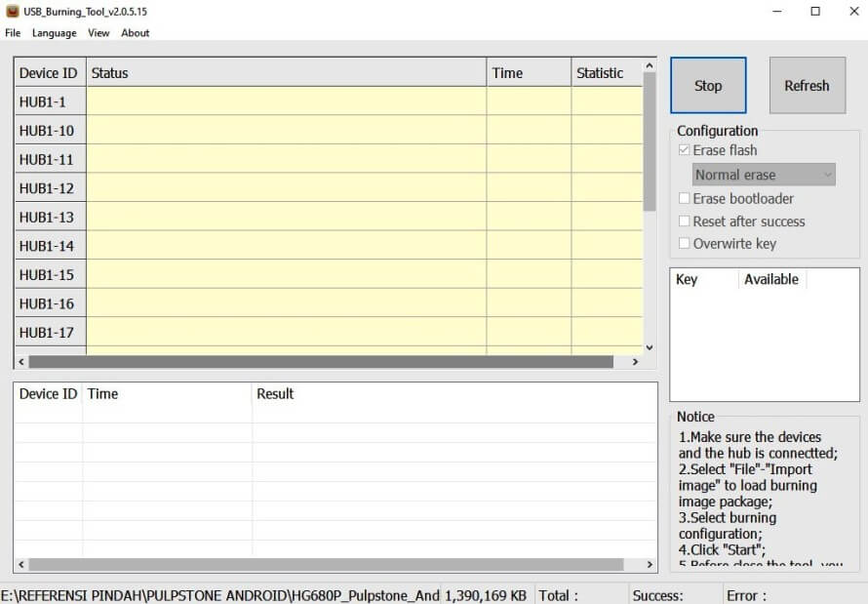Open the Normal erase dropdown
This screenshot has height=604, width=868.
(x=826, y=174)
